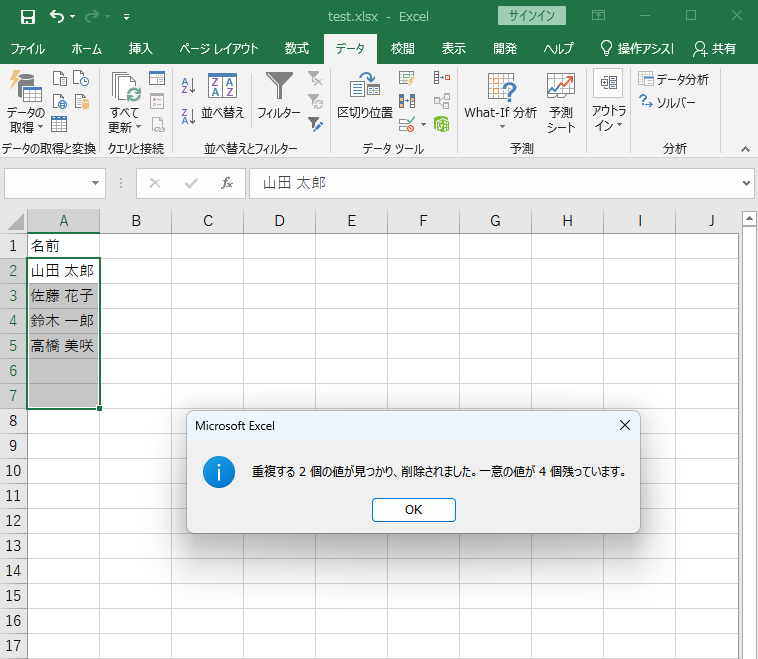Open the Ribbon Display Options icon
The image size is (758, 659).
coord(598,16)
